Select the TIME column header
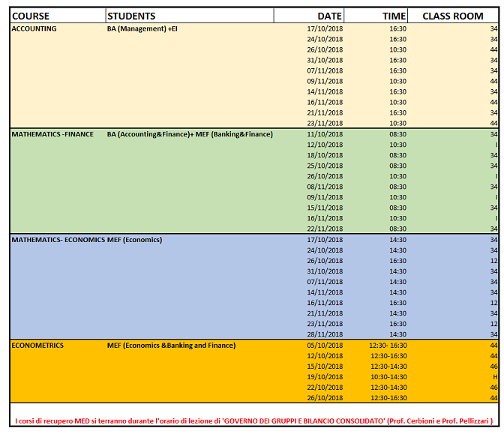 [x=394, y=16]
